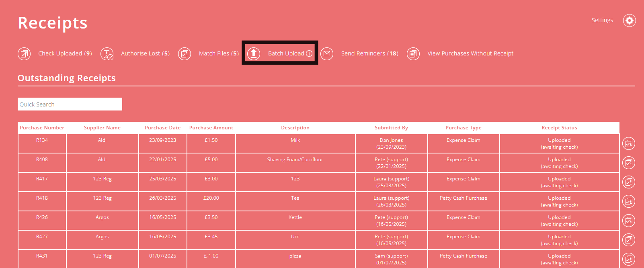Select purchase number R417
The width and height of the screenshot is (644, 268).
(x=42, y=179)
